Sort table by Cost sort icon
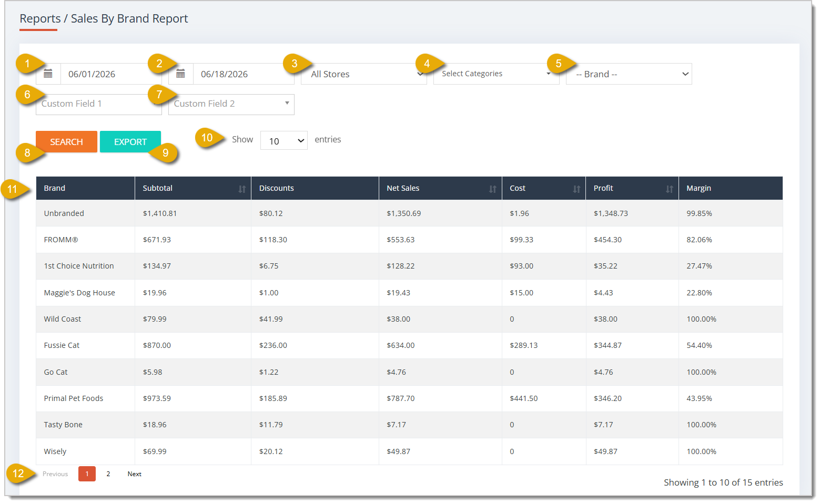Screen dimensions: 820x504 tap(576, 189)
